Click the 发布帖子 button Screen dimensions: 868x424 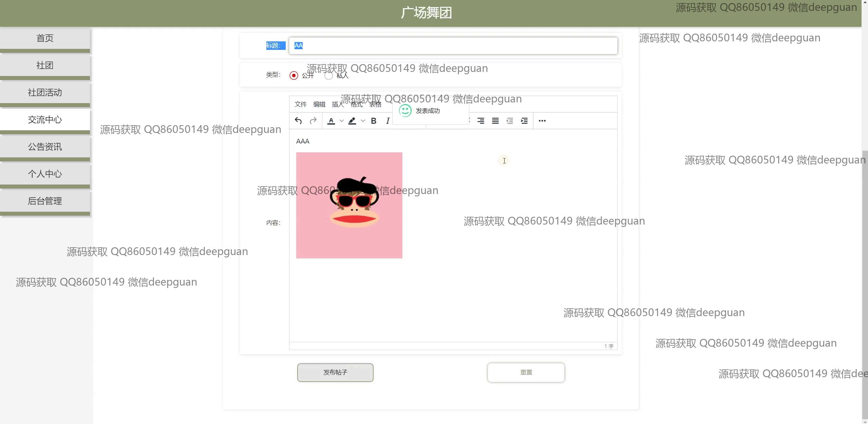pyautogui.click(x=335, y=372)
